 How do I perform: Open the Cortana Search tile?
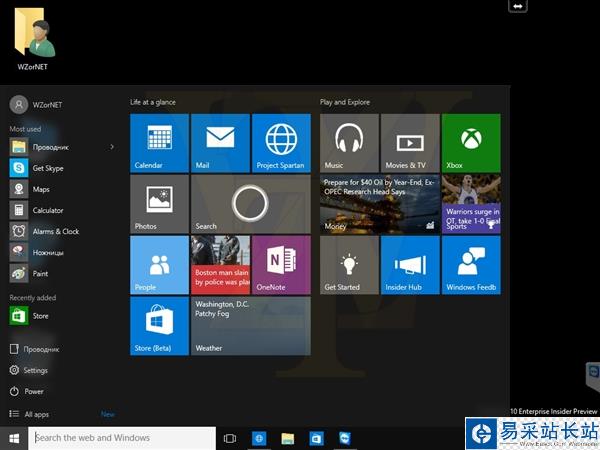[251, 204]
